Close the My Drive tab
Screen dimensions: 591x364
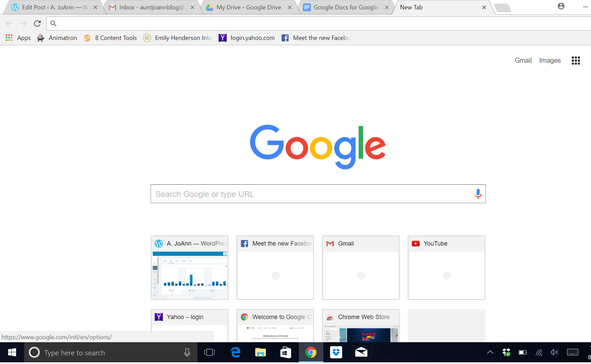coord(290,7)
